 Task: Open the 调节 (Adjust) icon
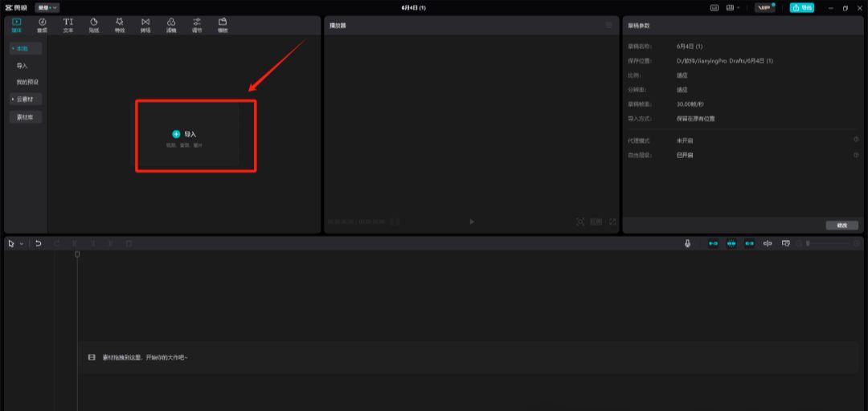197,25
